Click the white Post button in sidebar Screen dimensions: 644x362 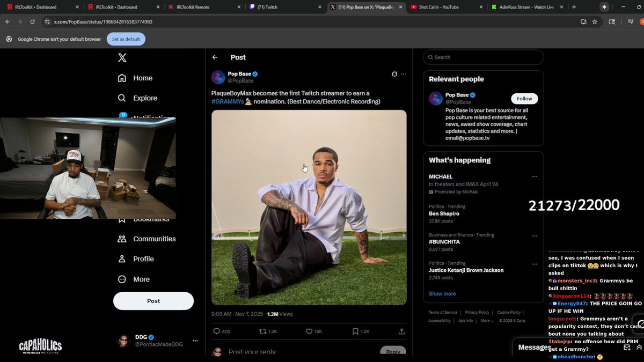click(x=153, y=301)
